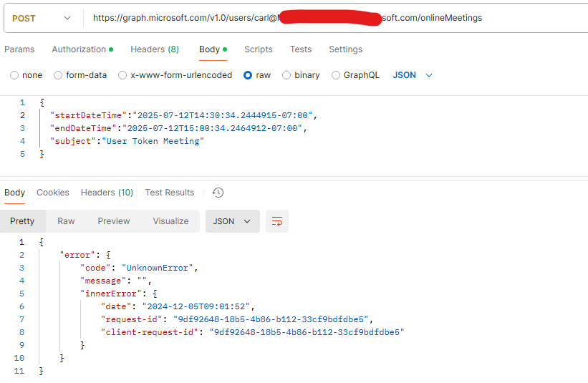Click the date value "2024-12-05T09:01:52"
588x383 pixels.
click(196, 306)
